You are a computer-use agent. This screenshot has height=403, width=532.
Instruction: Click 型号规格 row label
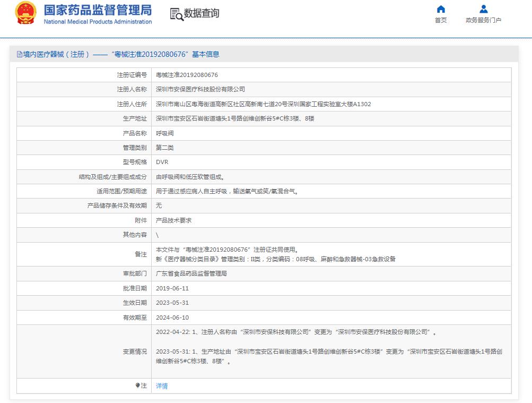coord(135,162)
